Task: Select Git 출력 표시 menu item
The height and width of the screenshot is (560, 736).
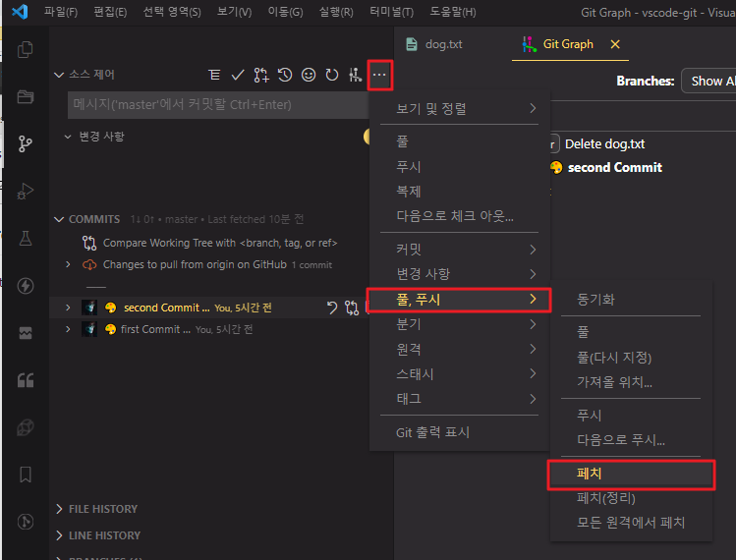Action: pyautogui.click(x=459, y=432)
